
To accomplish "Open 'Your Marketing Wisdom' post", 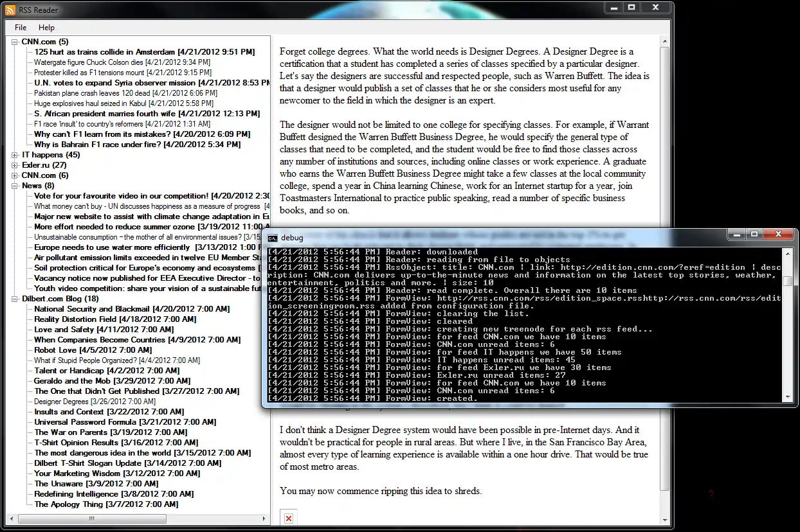I will tap(117, 474).
